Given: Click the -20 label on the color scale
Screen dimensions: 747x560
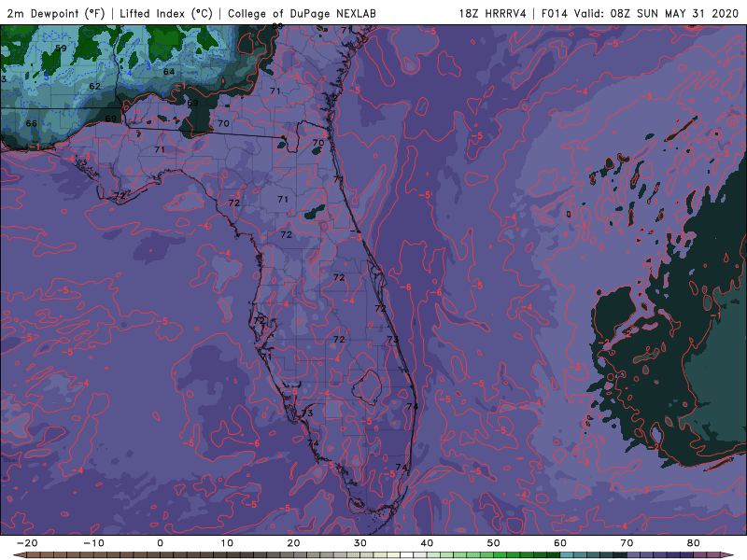Looking at the screenshot, I should 26,543.
